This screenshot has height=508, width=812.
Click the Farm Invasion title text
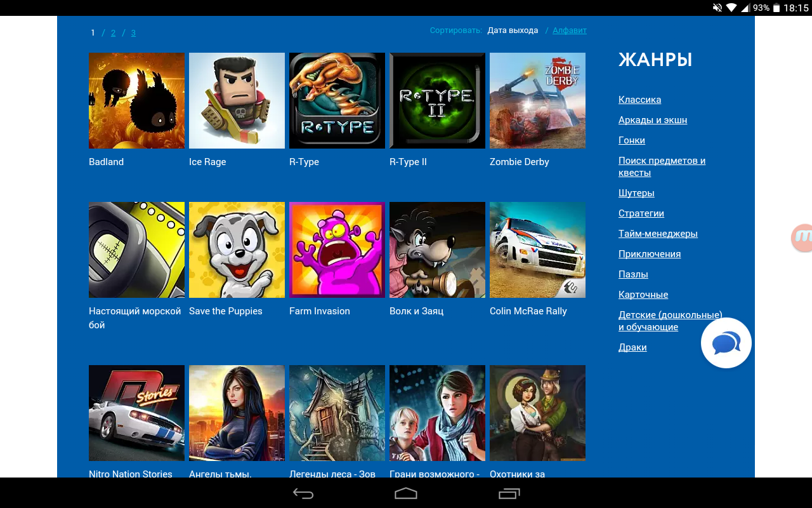tap(319, 311)
